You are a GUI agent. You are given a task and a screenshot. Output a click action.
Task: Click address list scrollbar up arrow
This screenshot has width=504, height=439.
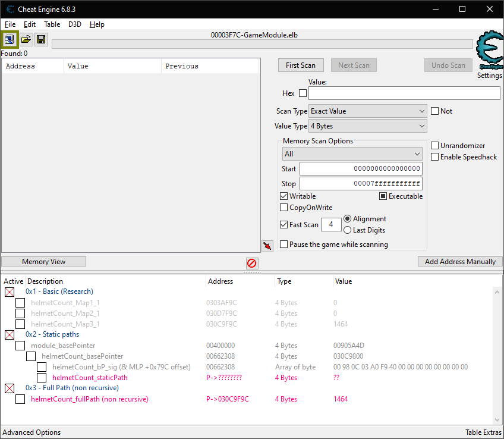[497, 292]
